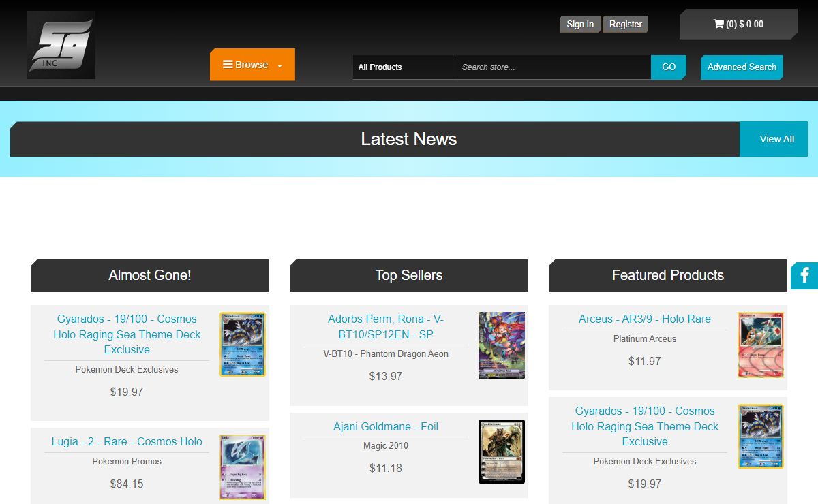Click the Platinum Arceus set name
Image resolution: width=818 pixels, height=504 pixels.
point(645,338)
